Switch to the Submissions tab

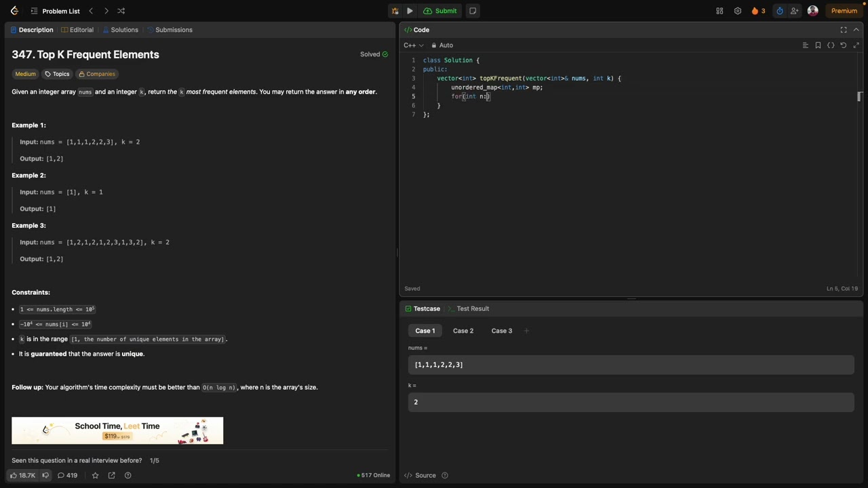[x=170, y=30]
